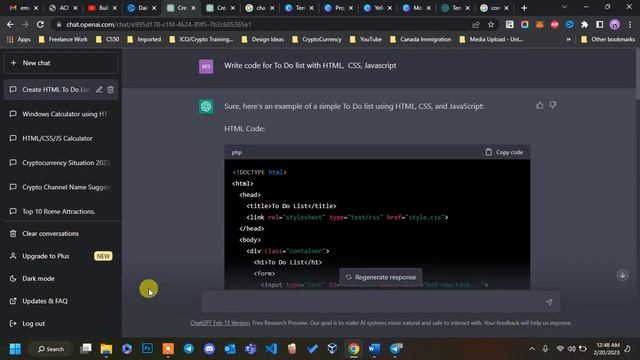Close the Mo tab

[x=429, y=8]
